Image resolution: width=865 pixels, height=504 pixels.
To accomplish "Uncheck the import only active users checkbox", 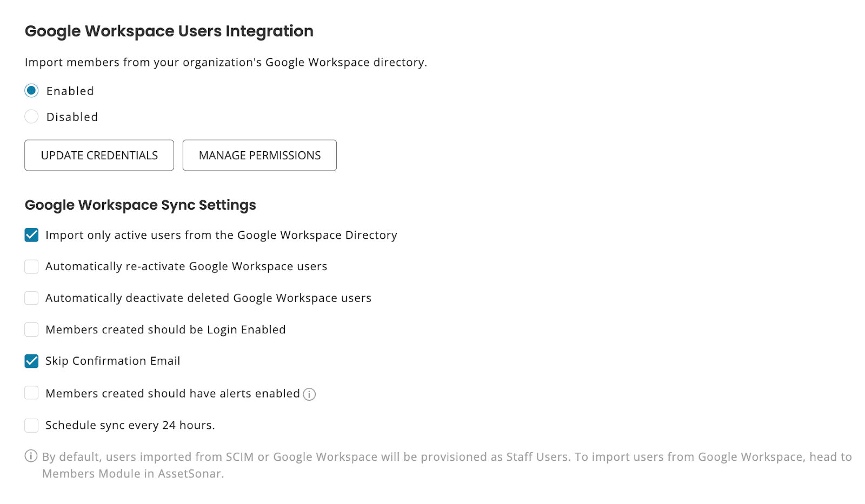I will tap(31, 235).
